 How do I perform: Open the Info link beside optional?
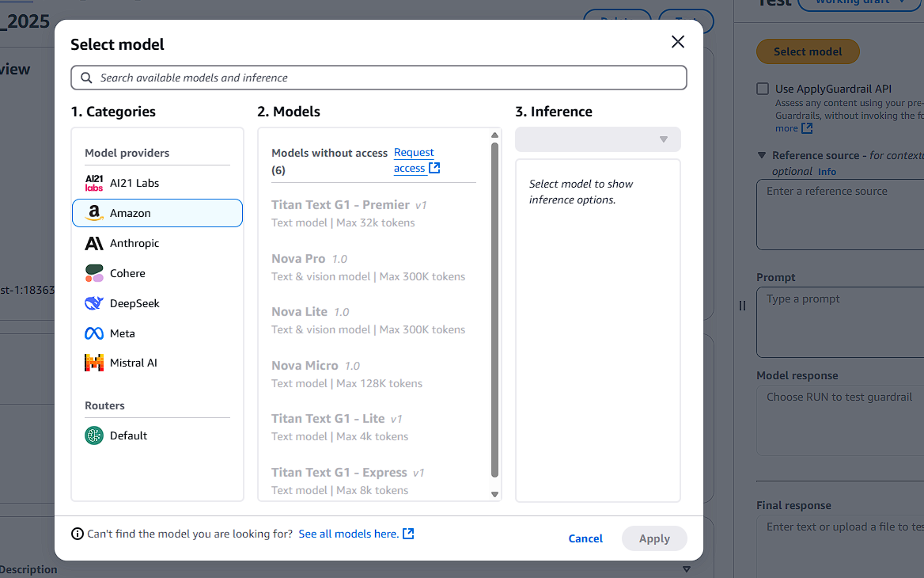[x=827, y=172]
